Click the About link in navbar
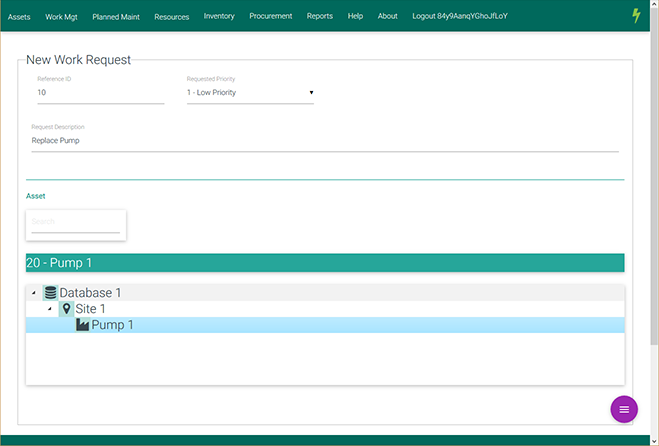 point(387,16)
